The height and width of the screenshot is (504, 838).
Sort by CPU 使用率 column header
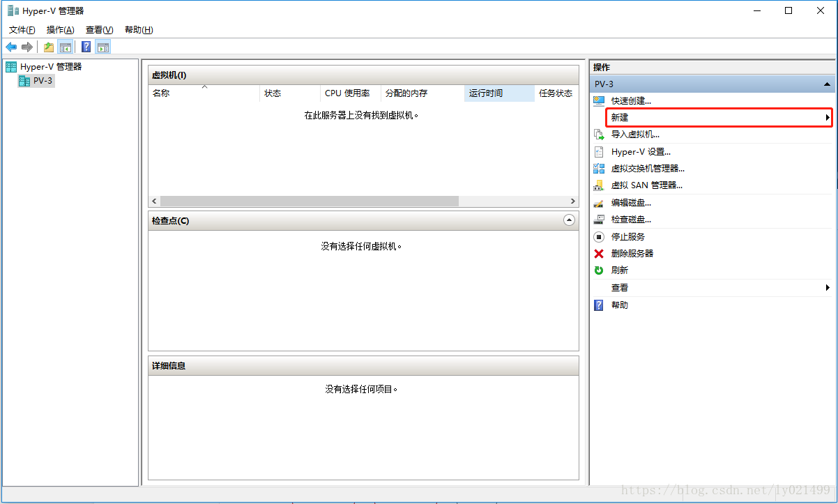click(351, 93)
